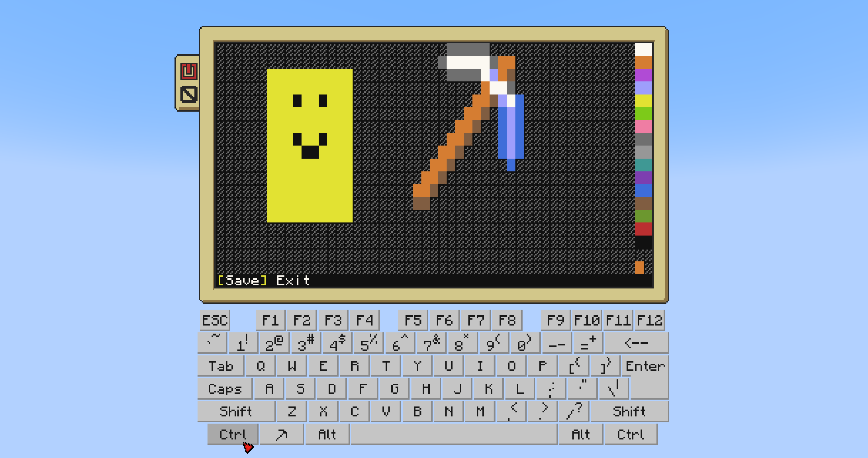Click the space bar on the keyboard
Screen dimensions: 868x458
(454, 434)
